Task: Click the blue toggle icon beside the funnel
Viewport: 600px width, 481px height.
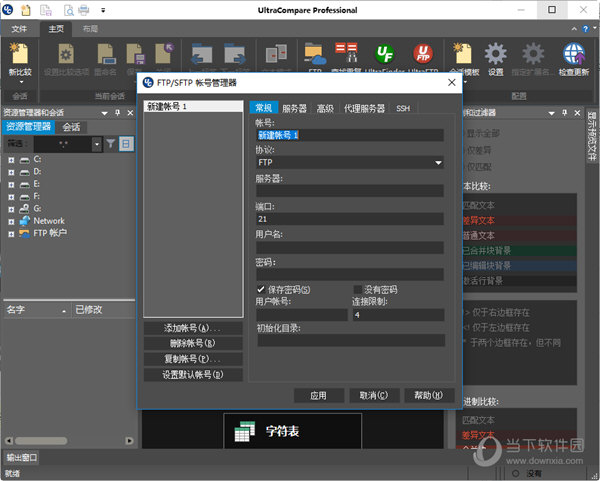Action: [x=126, y=144]
